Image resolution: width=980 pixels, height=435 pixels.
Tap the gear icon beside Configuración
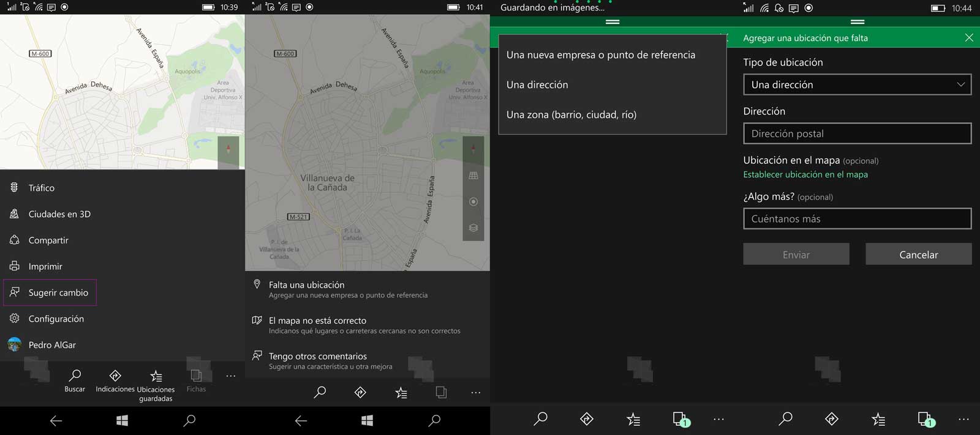14,318
